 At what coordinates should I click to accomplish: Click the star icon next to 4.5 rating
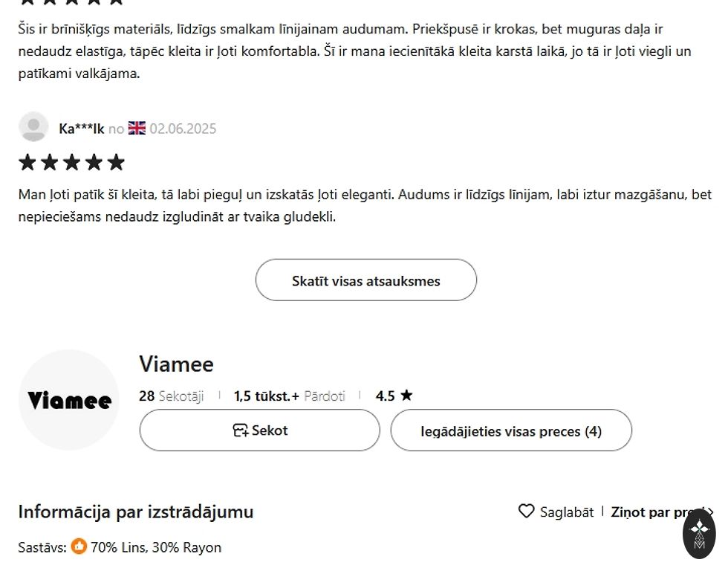[406, 396]
